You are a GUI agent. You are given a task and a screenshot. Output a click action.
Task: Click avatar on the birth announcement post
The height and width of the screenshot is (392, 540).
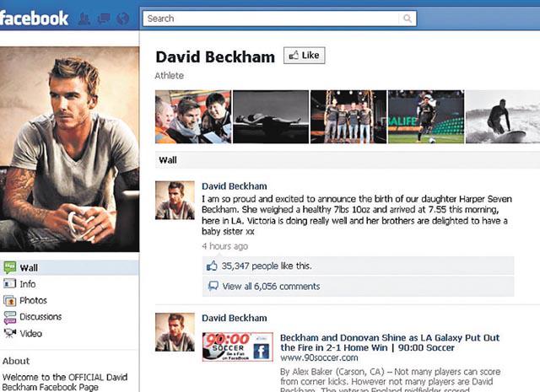click(175, 201)
